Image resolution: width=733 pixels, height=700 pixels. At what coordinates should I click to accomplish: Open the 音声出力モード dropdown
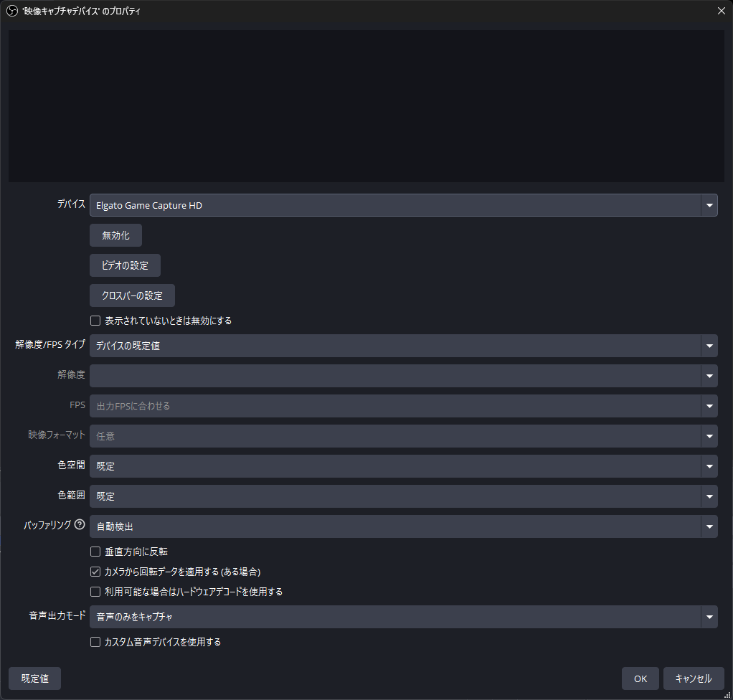coord(403,617)
